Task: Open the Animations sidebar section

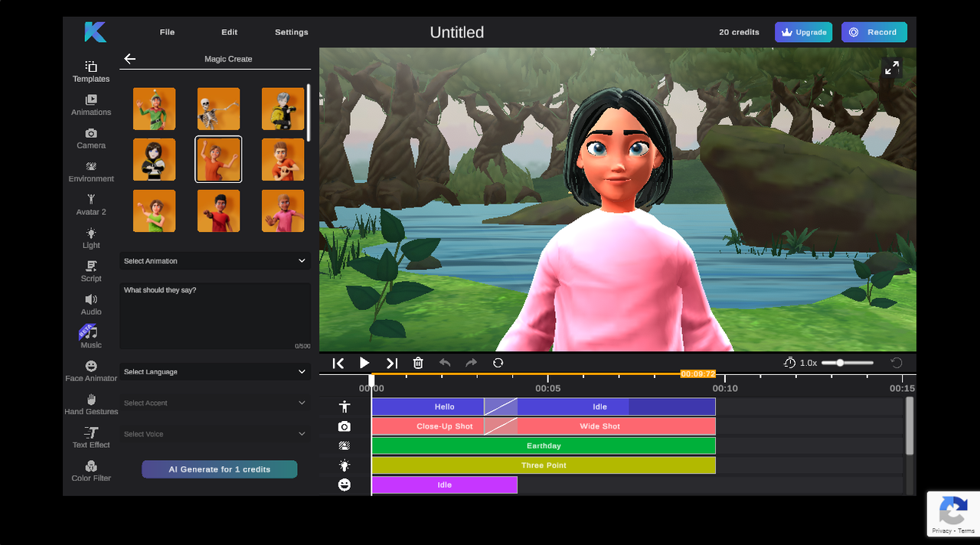Action: tap(91, 105)
